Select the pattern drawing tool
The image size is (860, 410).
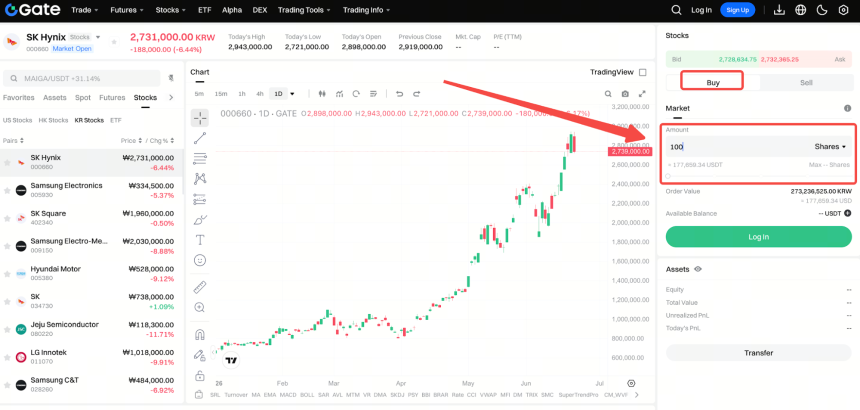click(x=200, y=179)
